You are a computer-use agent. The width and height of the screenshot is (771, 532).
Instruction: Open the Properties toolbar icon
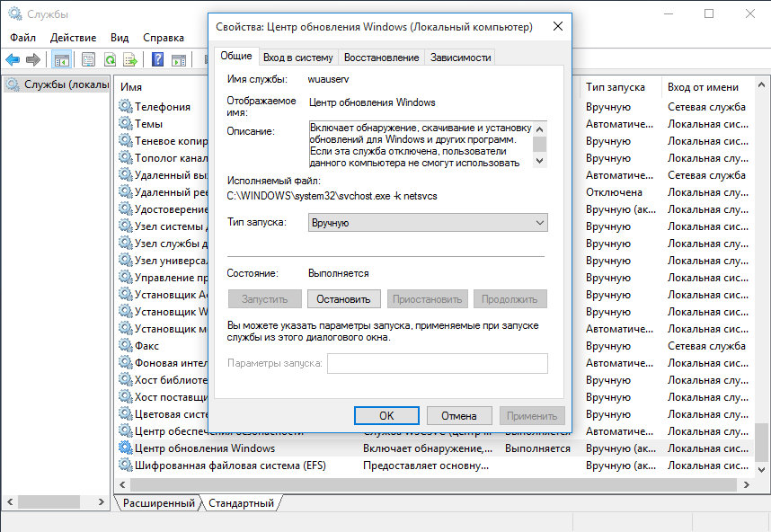pos(88,60)
